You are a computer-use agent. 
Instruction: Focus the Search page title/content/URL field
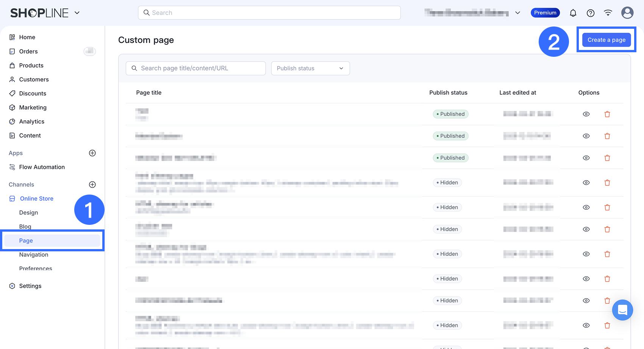(x=196, y=69)
